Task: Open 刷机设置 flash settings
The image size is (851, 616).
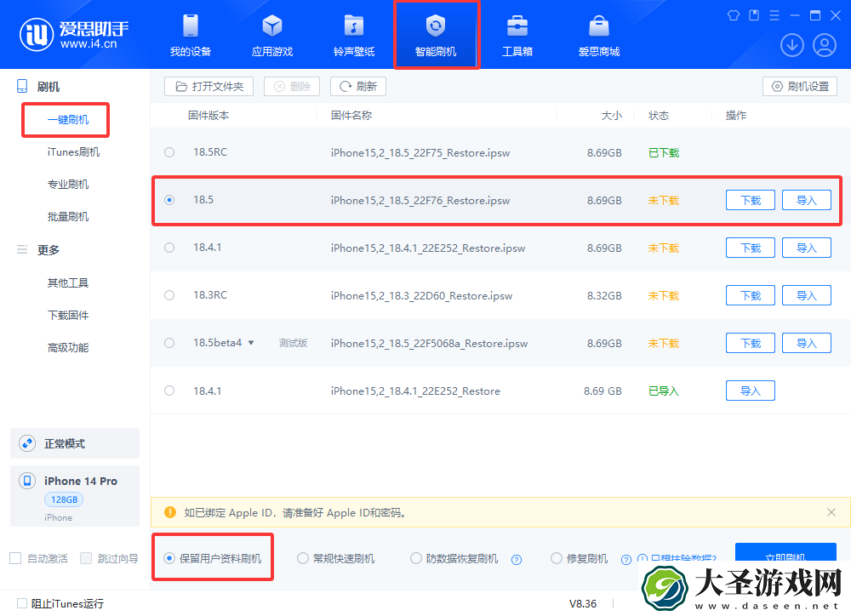Action: [800, 86]
